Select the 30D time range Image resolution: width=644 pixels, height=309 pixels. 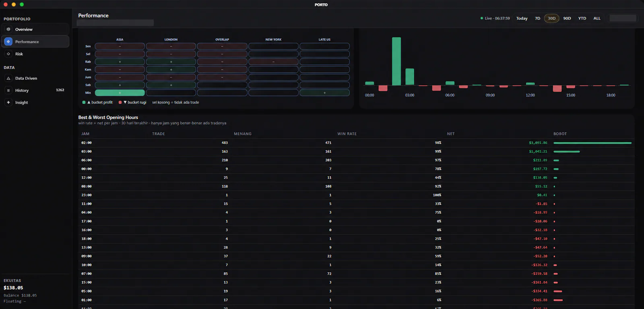click(551, 19)
